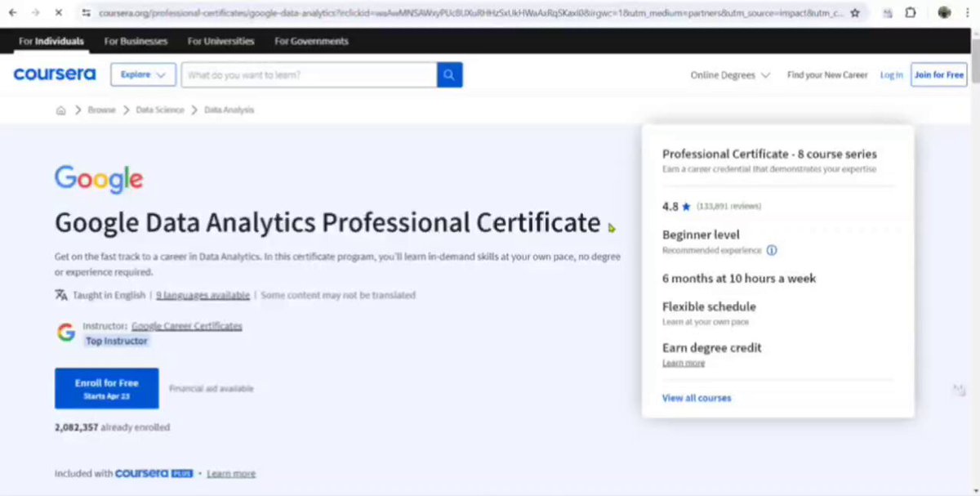
Task: Select the For Individuals tab
Action: pyautogui.click(x=51, y=41)
